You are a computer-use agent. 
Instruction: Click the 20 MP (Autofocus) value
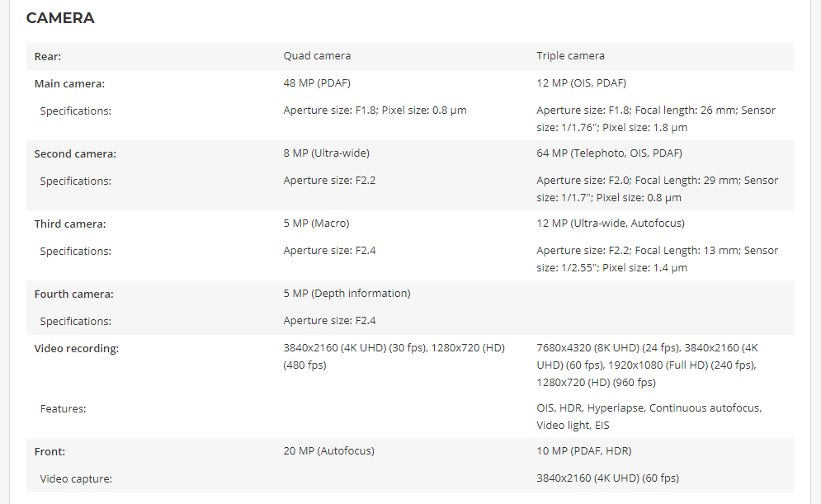[329, 451]
